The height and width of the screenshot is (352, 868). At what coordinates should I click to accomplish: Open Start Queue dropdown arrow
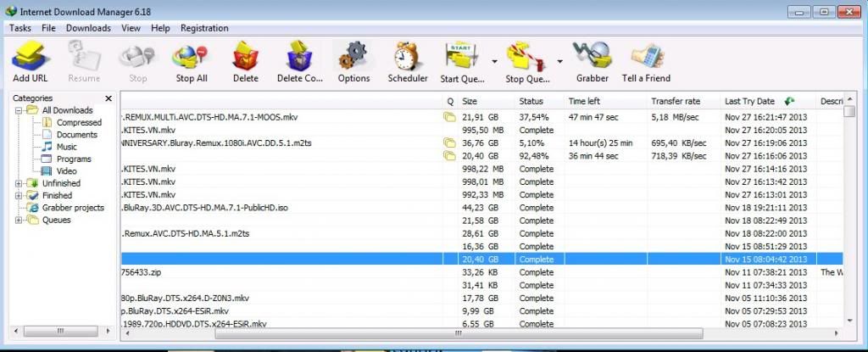pos(494,62)
